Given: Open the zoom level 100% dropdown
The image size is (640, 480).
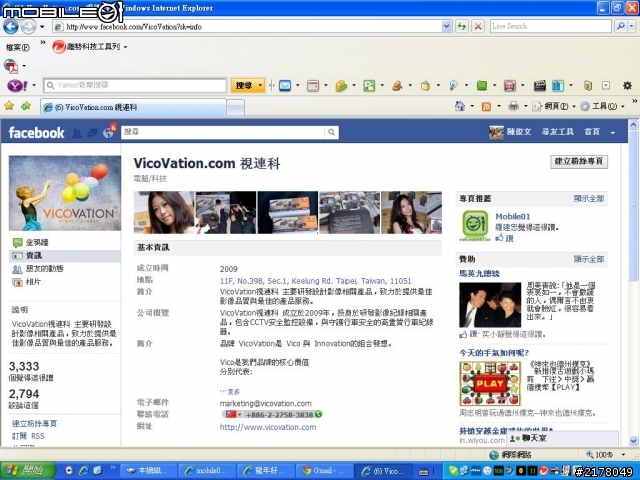Looking at the screenshot, I should [x=623, y=455].
